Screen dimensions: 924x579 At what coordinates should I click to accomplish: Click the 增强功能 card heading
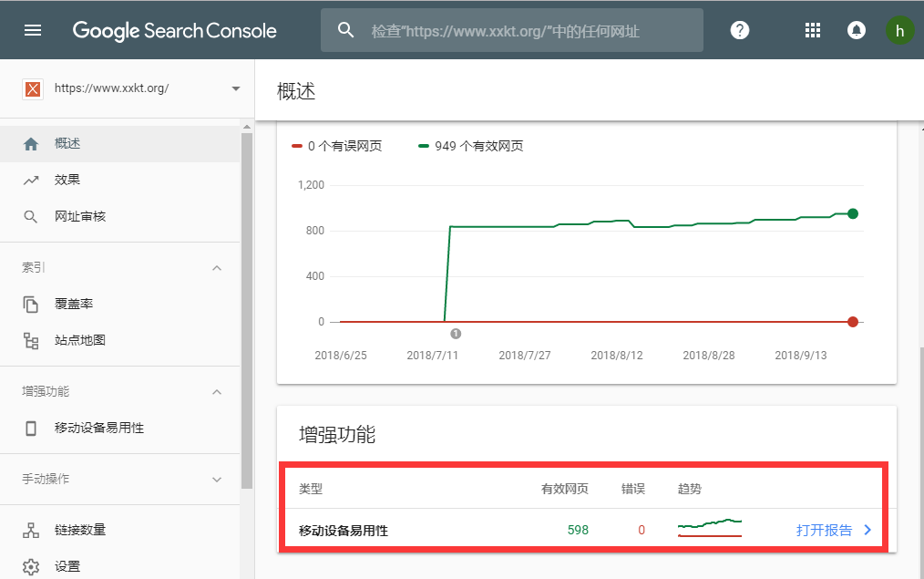click(337, 435)
